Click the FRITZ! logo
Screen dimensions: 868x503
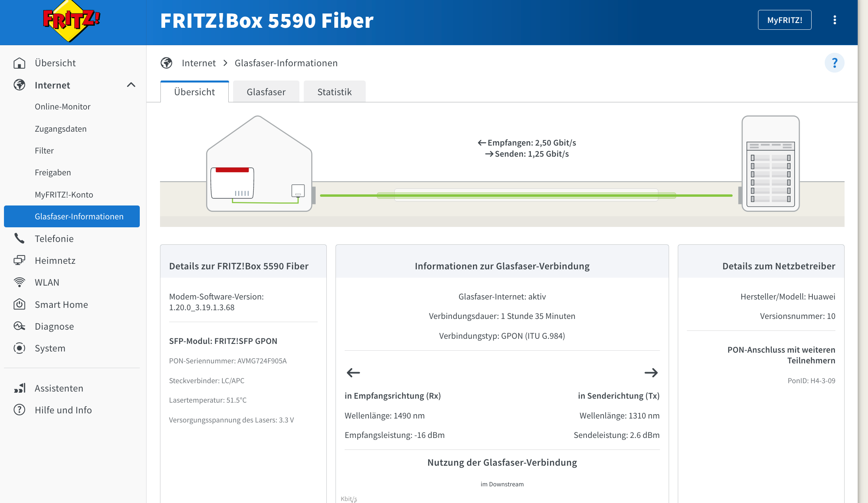point(71,21)
